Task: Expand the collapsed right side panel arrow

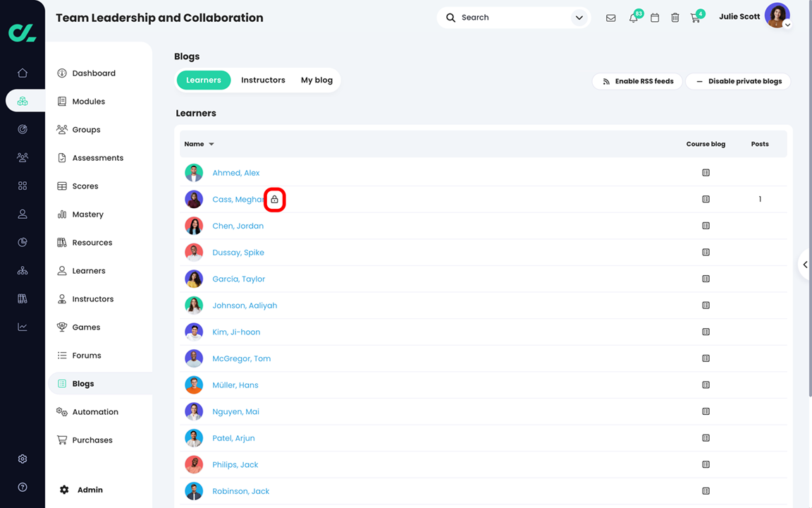Action: [805, 265]
